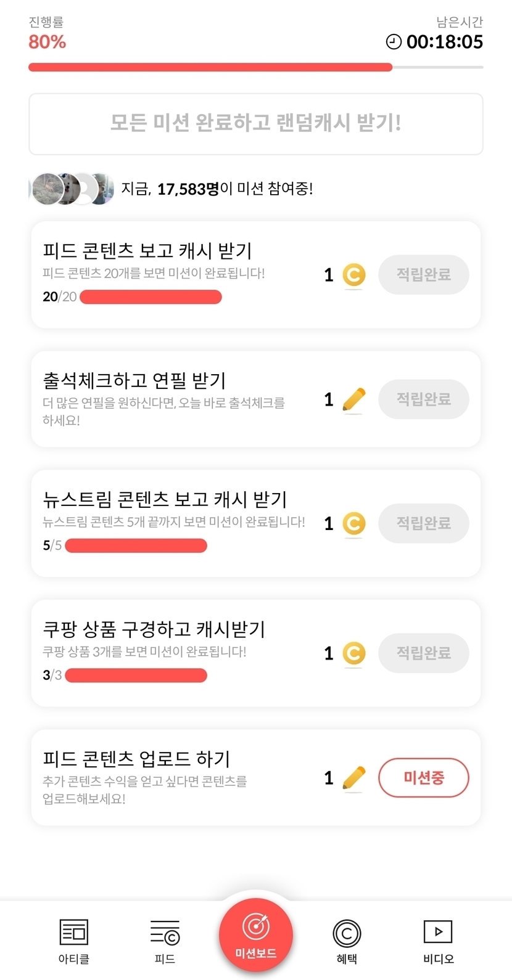512x980 pixels.
Task: Tap the pencil icon in 출석체크 mission
Action: [353, 400]
